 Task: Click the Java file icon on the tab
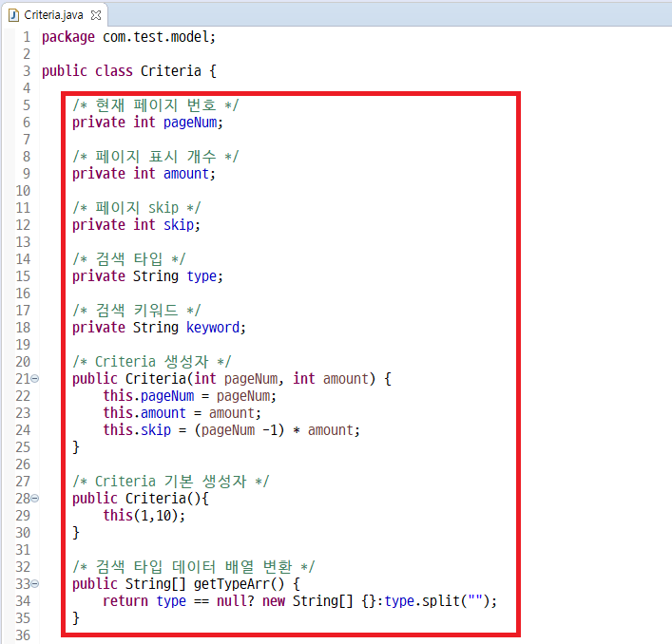pyautogui.click(x=13, y=15)
